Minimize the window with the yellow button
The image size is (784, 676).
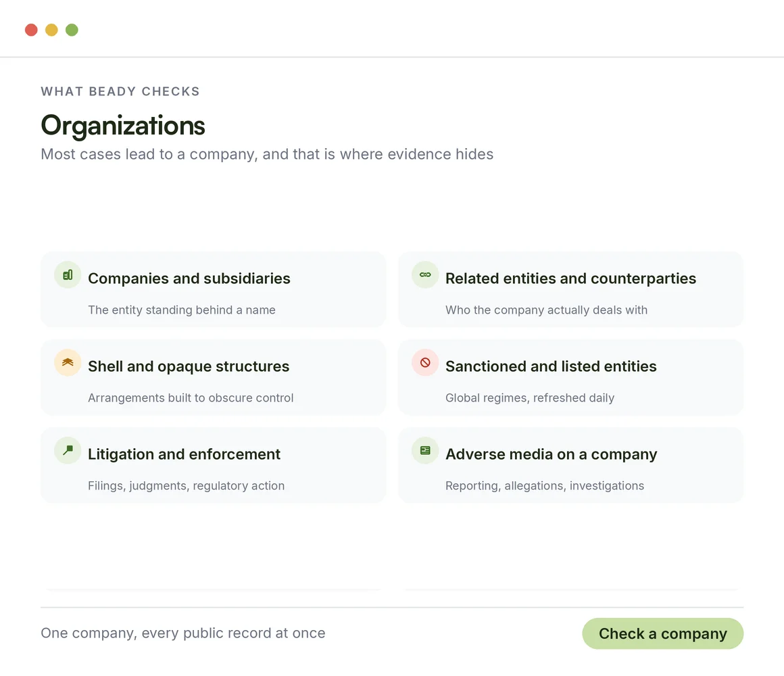tap(51, 30)
